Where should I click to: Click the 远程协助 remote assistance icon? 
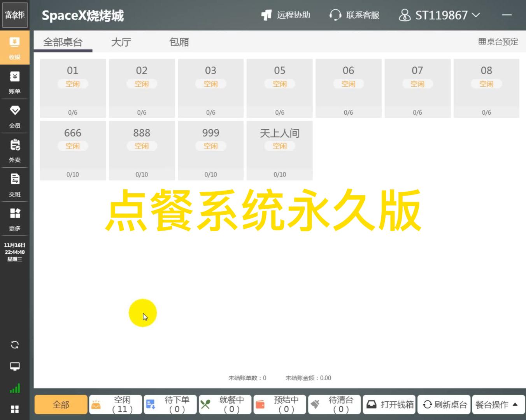[x=267, y=15]
